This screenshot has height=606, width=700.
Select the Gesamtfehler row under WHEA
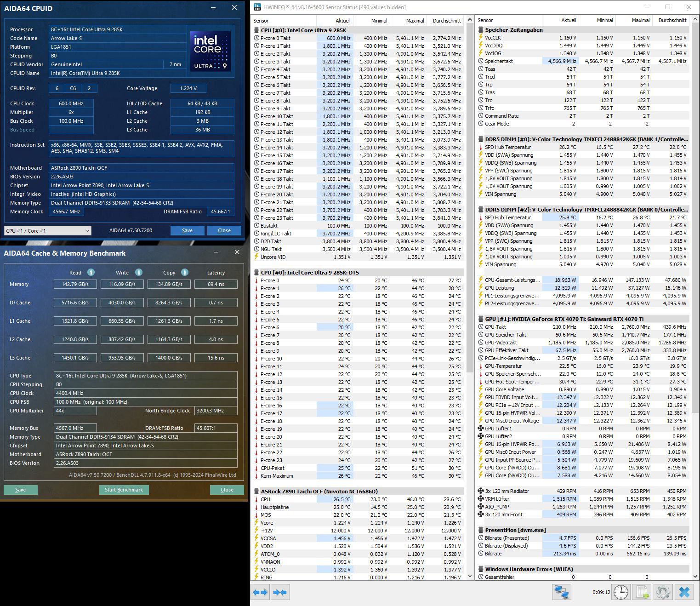click(583, 577)
